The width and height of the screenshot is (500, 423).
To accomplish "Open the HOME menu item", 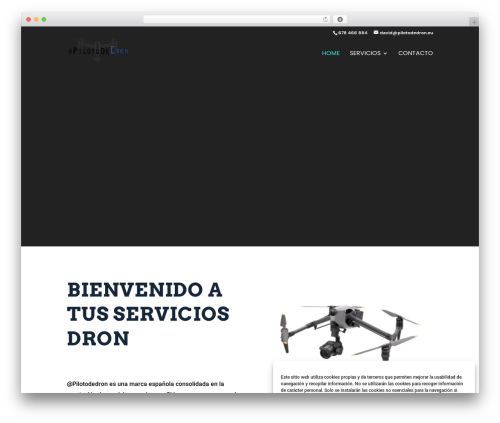I will point(330,53).
